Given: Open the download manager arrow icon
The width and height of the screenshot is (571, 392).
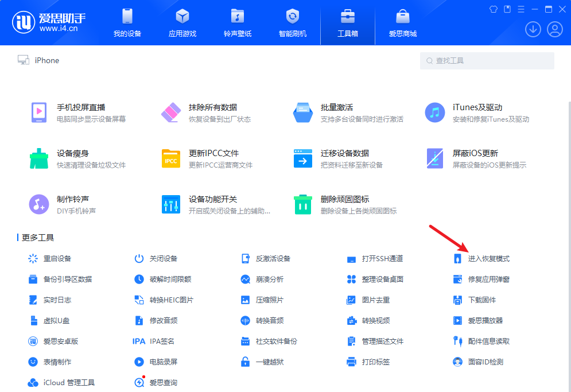Looking at the screenshot, I should (x=533, y=29).
